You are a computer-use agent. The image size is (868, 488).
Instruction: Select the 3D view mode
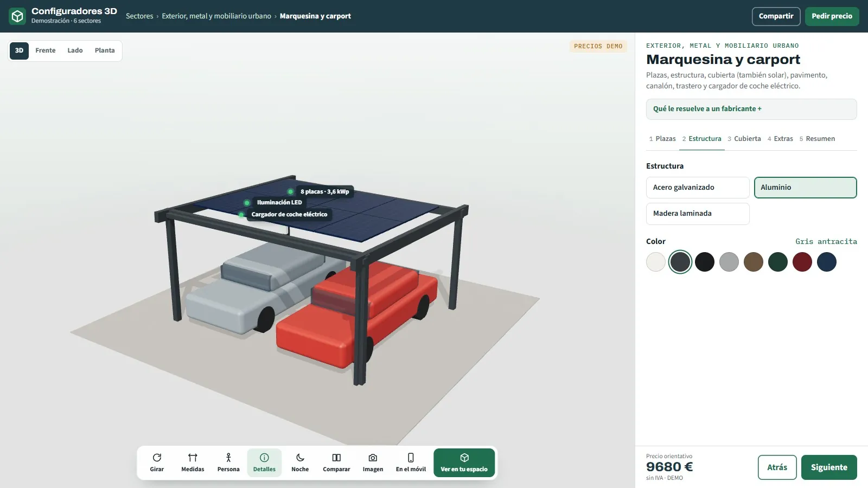tap(19, 50)
